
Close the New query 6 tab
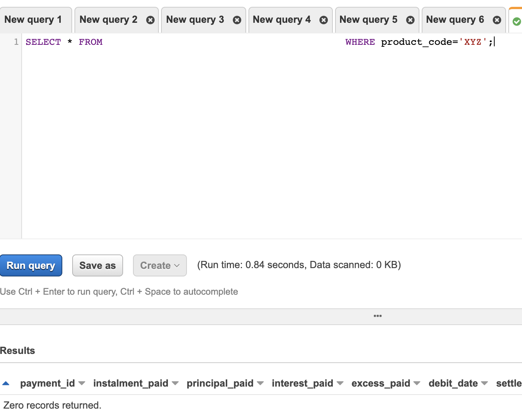497,20
